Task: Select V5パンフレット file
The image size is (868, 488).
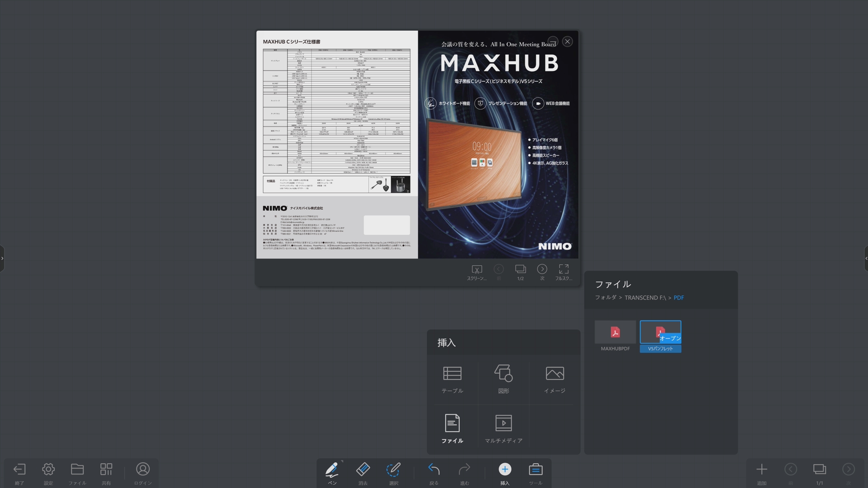Action: 660,336
